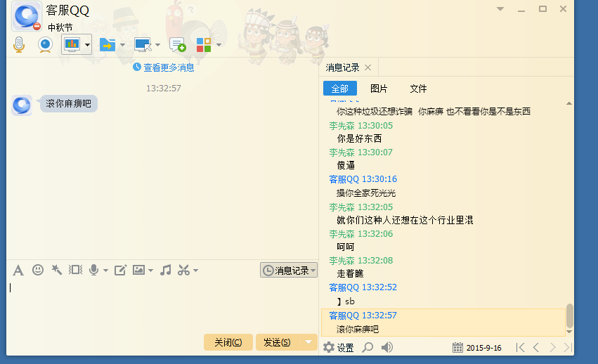
Task: Open the window menu triangle in title bar
Action: [500, 8]
